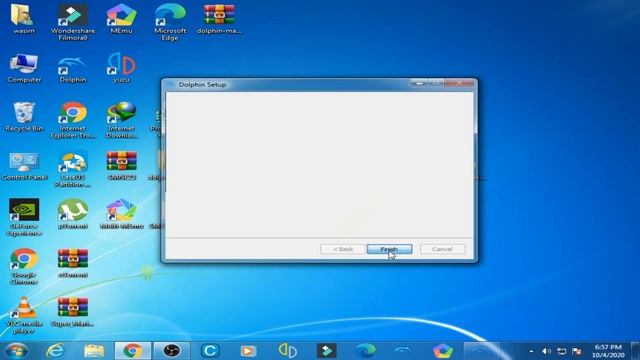640x360 pixels.
Task: Select the Wondershare Filmora9 desktop shortcut
Action: (73, 22)
